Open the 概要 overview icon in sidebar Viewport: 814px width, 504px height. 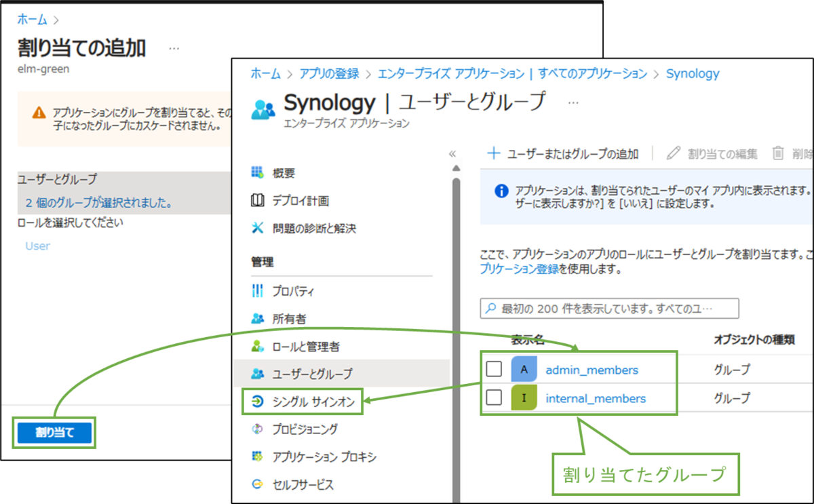(x=257, y=173)
